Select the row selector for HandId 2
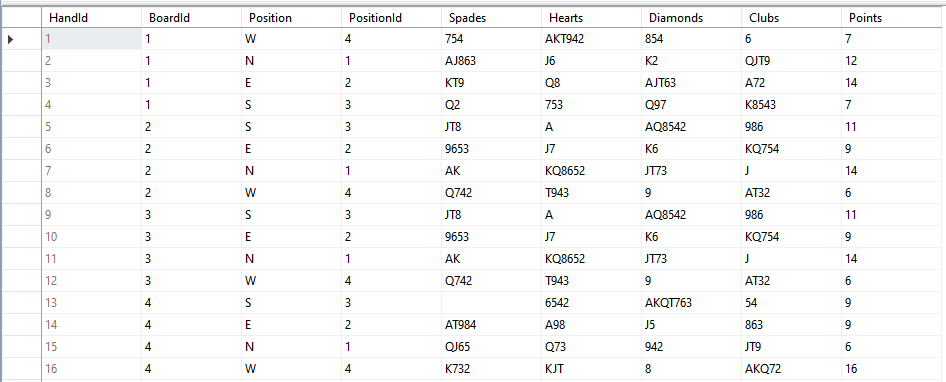Image resolution: width=946 pixels, height=382 pixels. 21,61
